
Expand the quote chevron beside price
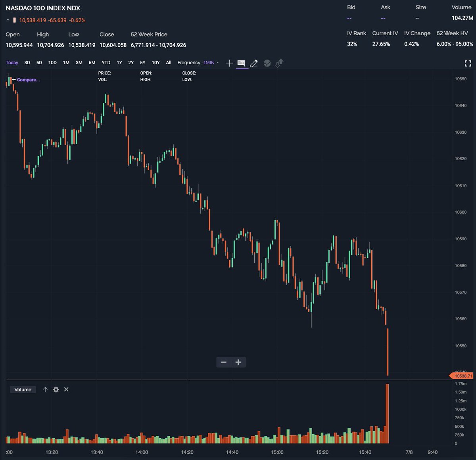click(x=8, y=20)
